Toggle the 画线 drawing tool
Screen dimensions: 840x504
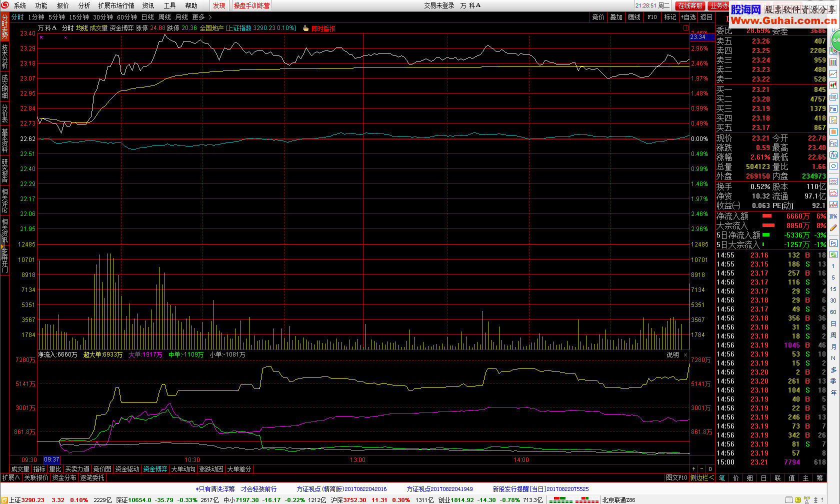pyautogui.click(x=634, y=17)
